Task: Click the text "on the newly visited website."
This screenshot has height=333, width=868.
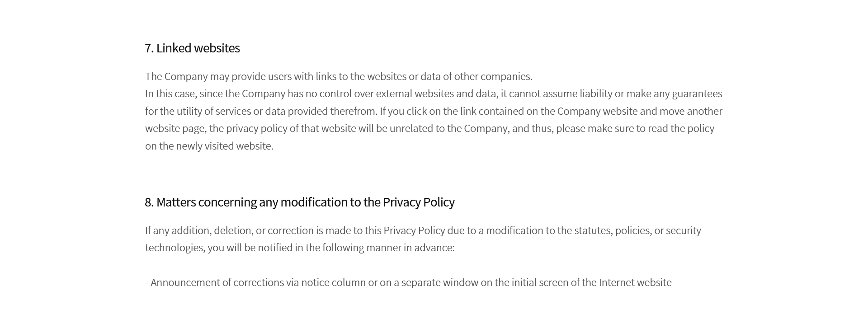Action: [209, 146]
